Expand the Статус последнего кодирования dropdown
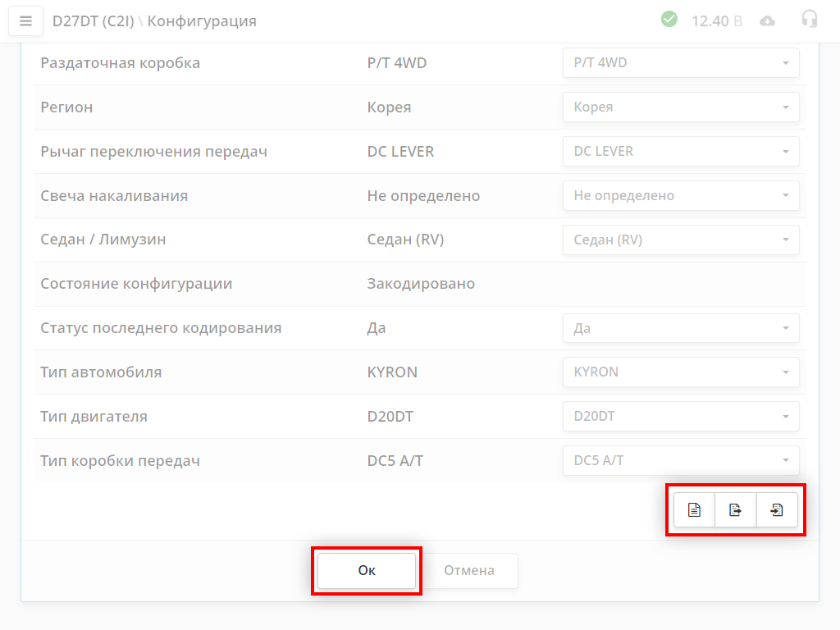This screenshot has width=840, height=630. (x=681, y=329)
